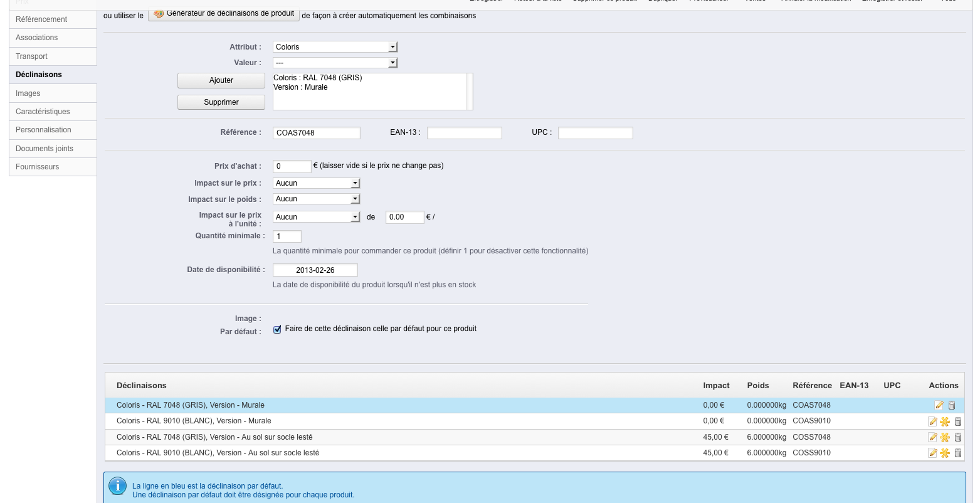
Task: Go to the Documents joints tab
Action: [53, 149]
